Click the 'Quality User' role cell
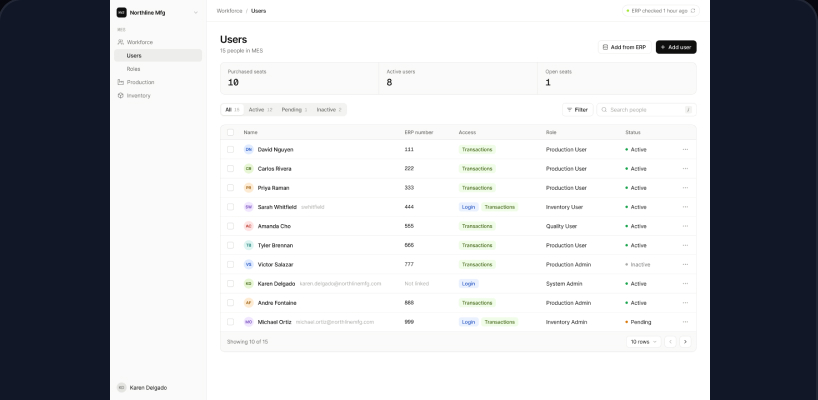Viewport: 818px width, 400px height. click(x=561, y=226)
